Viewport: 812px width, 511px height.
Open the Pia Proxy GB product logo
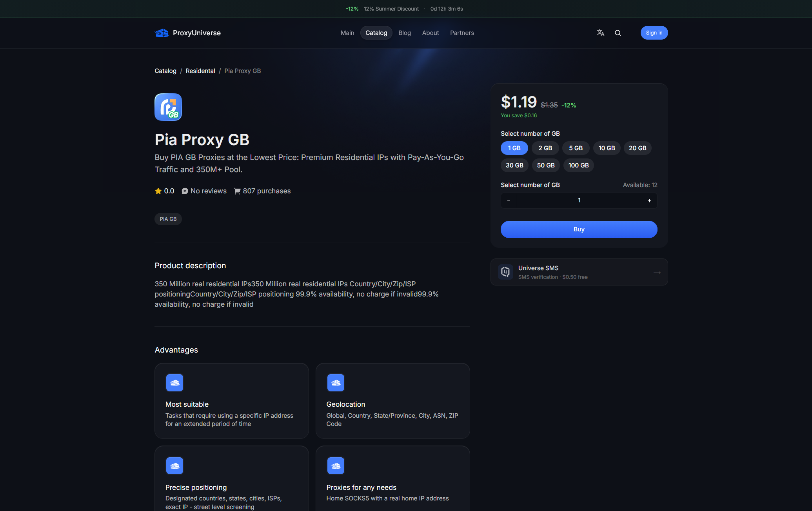[x=168, y=107]
